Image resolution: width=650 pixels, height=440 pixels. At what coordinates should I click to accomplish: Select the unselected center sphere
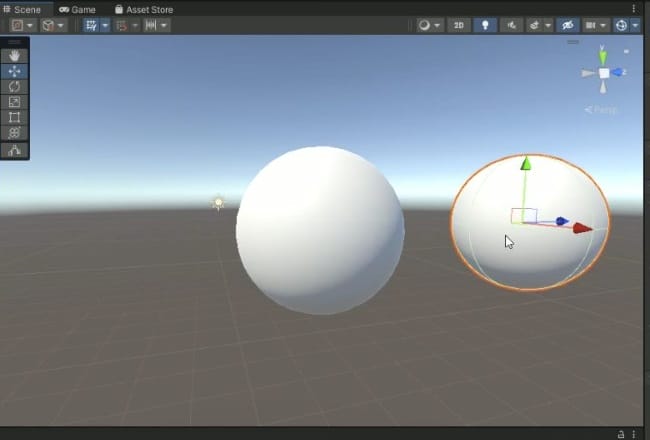pyautogui.click(x=320, y=230)
